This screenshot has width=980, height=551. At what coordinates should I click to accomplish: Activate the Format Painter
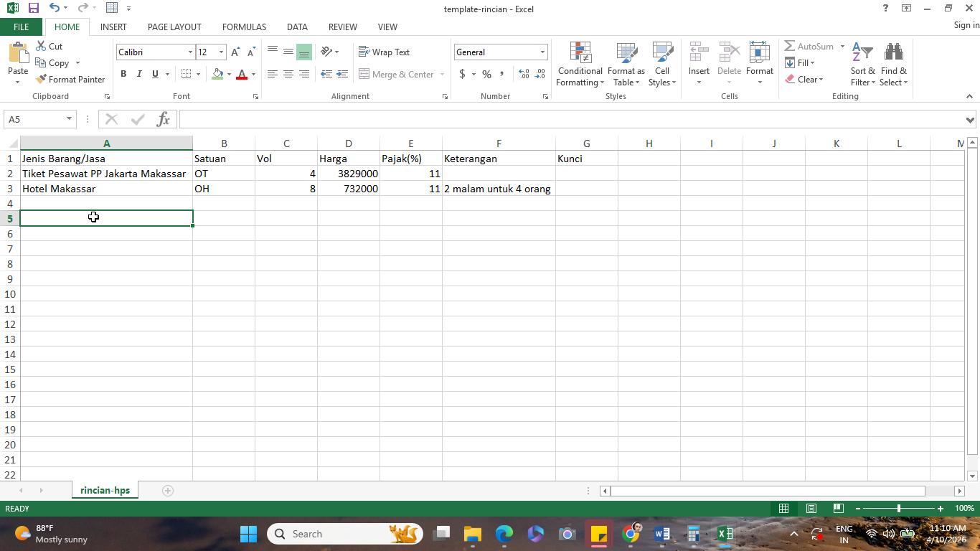pos(70,79)
